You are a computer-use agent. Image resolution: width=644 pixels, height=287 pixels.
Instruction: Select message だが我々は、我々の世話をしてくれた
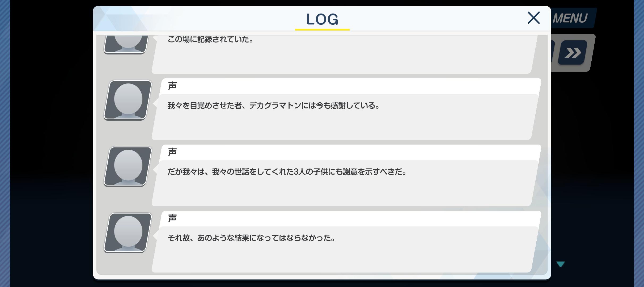click(287, 172)
